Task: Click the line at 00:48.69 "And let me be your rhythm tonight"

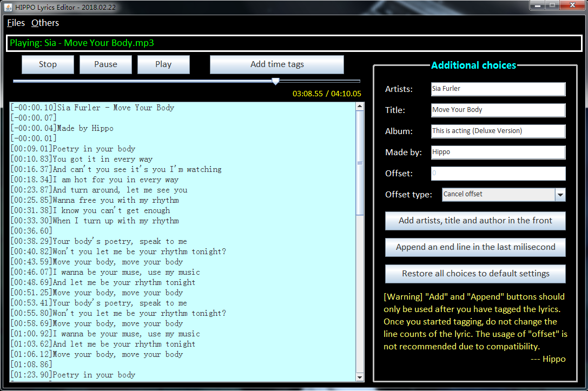Action: 103,282
